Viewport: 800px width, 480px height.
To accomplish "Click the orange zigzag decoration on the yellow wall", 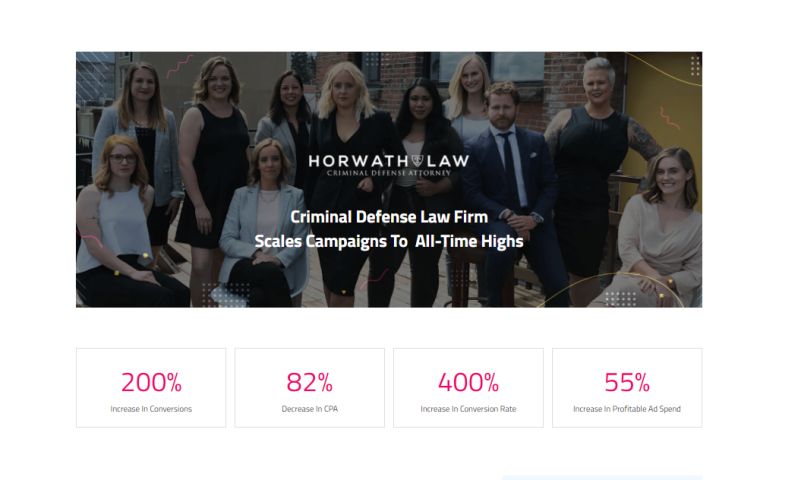I will coord(670,118).
